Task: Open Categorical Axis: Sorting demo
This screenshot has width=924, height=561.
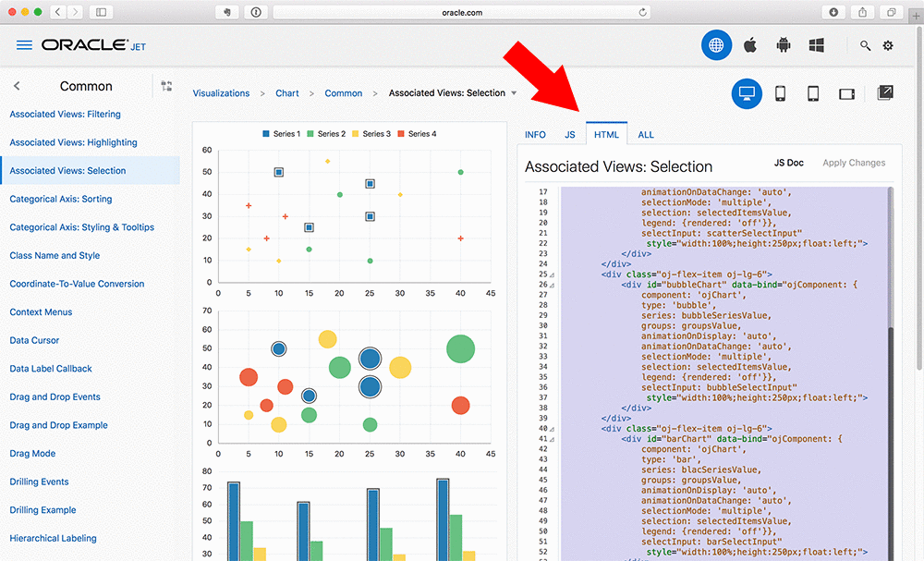Action: tap(61, 200)
